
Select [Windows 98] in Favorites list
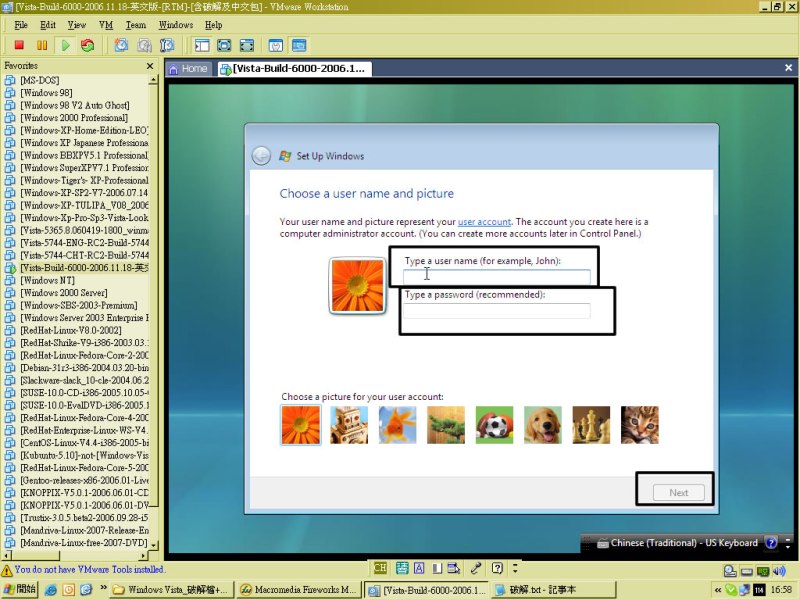coord(46,93)
